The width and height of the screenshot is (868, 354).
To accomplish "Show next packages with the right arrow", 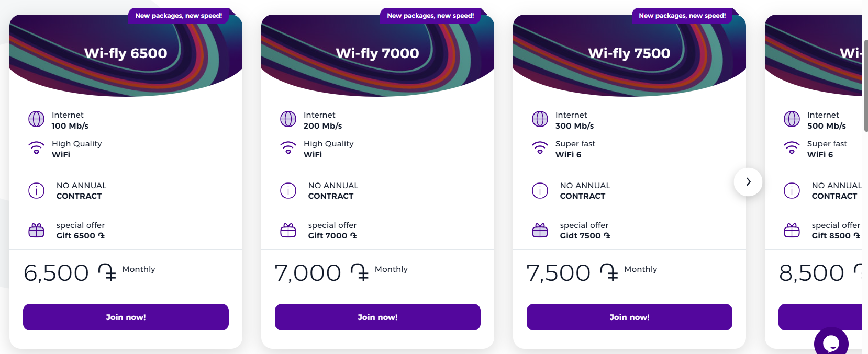I will click(x=748, y=181).
